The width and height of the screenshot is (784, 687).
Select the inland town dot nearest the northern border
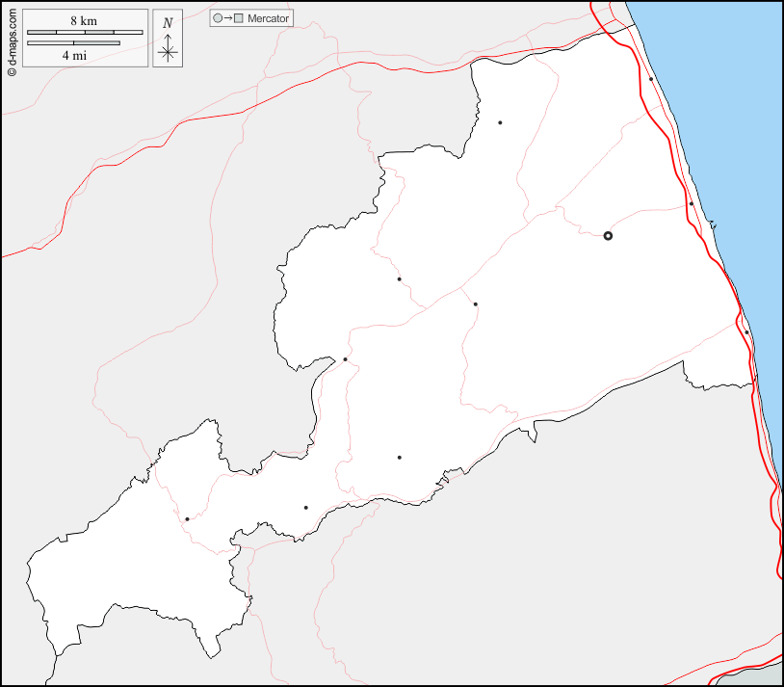pos(500,122)
